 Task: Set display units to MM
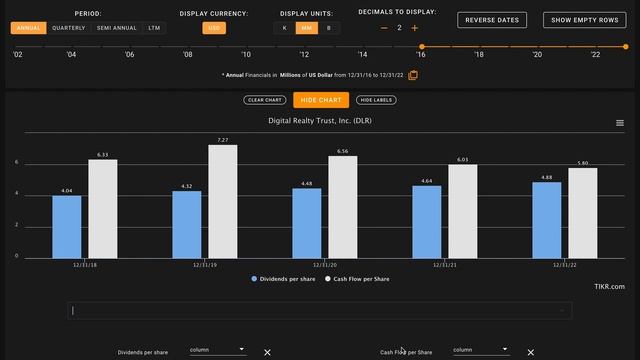pyautogui.click(x=307, y=28)
